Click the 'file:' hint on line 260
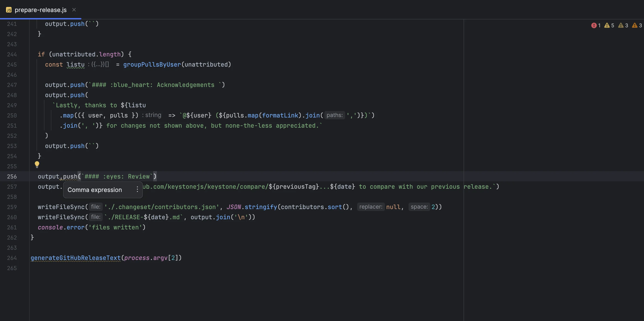 [96, 217]
